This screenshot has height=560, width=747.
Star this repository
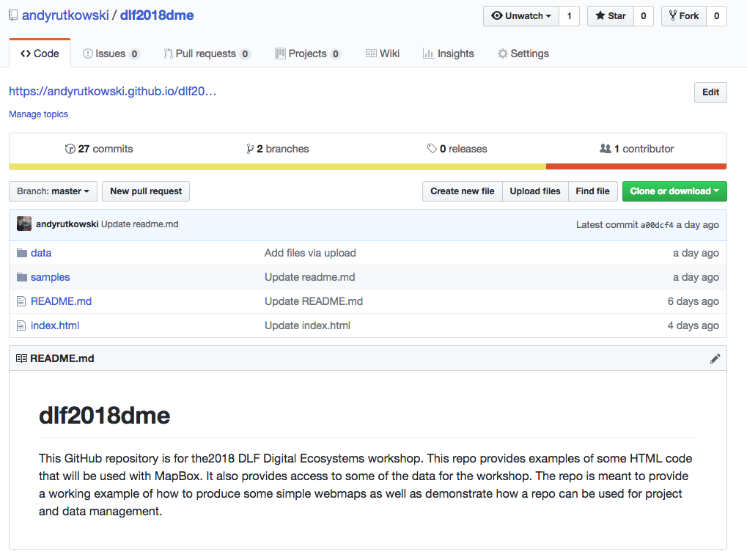coord(611,16)
